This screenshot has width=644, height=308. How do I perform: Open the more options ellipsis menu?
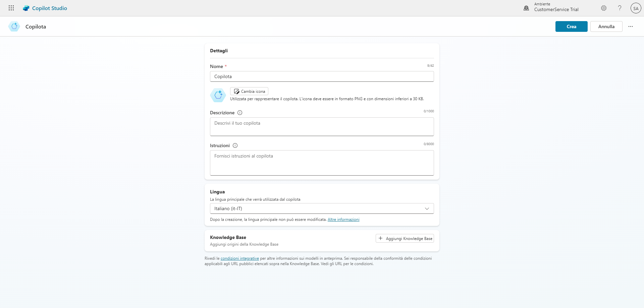[x=631, y=26]
